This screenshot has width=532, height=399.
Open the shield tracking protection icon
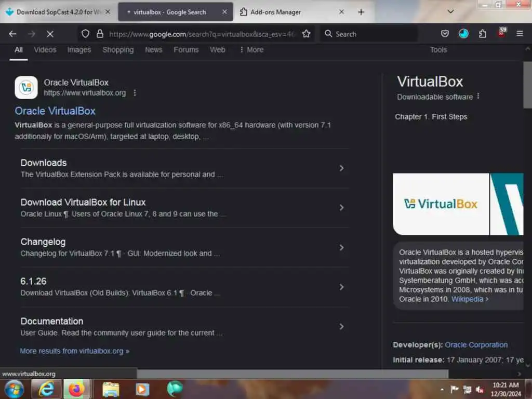[x=86, y=34]
